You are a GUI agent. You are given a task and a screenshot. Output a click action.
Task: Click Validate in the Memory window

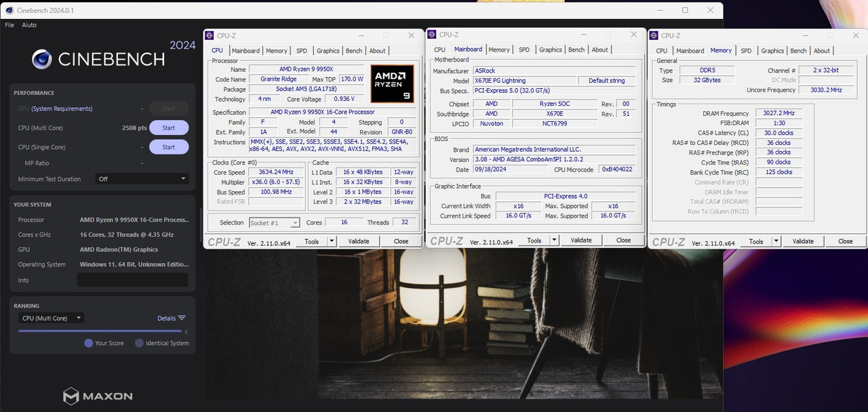803,241
